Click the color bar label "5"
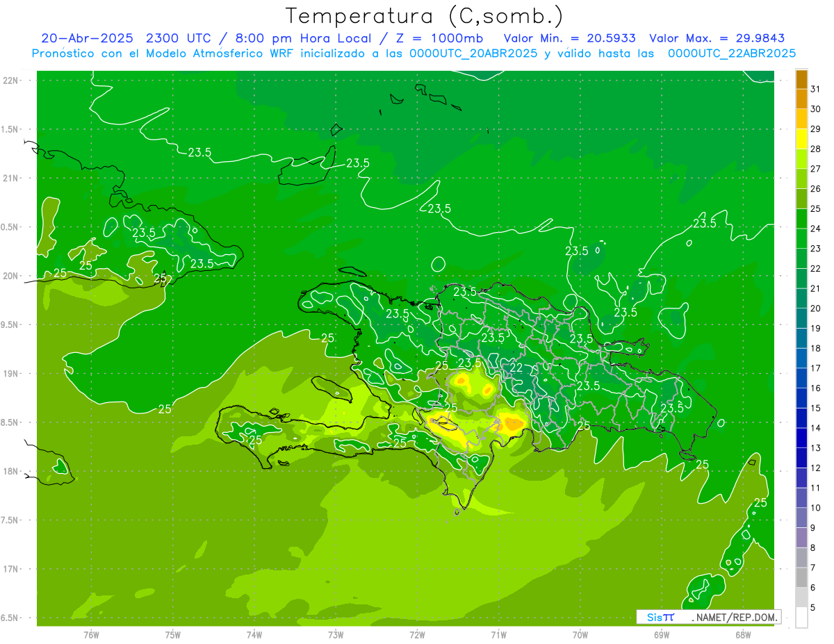 (x=813, y=608)
